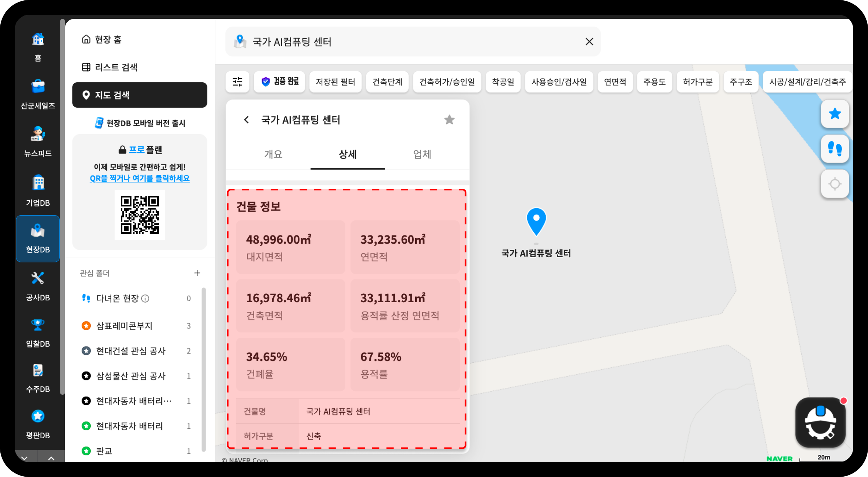The width and height of the screenshot is (868, 477).
Task: Switch to the 업체 tab
Action: point(422,154)
